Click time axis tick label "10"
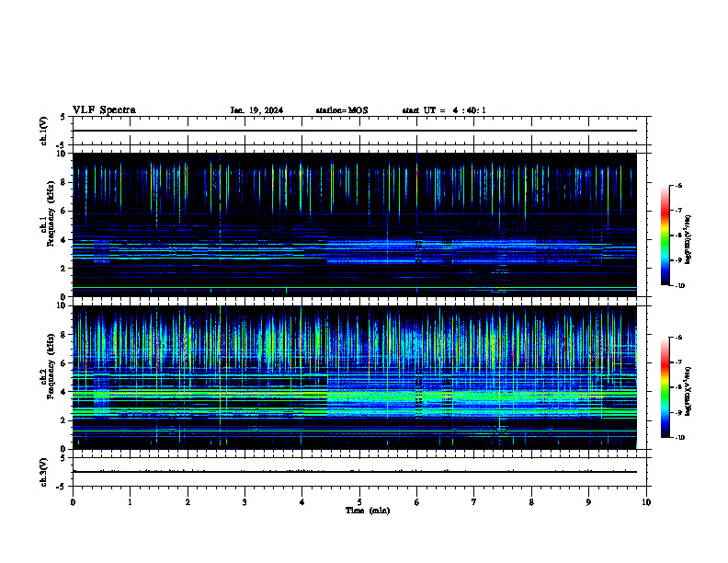This screenshot has width=728, height=563. (646, 502)
